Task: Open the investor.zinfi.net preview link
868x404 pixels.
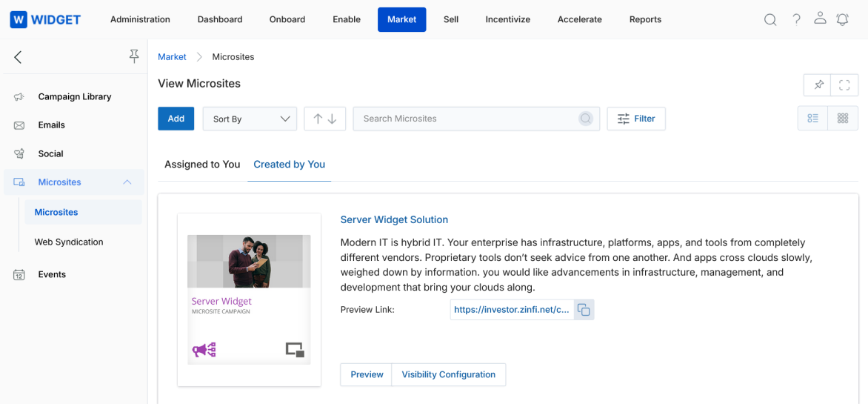Action: pyautogui.click(x=512, y=310)
